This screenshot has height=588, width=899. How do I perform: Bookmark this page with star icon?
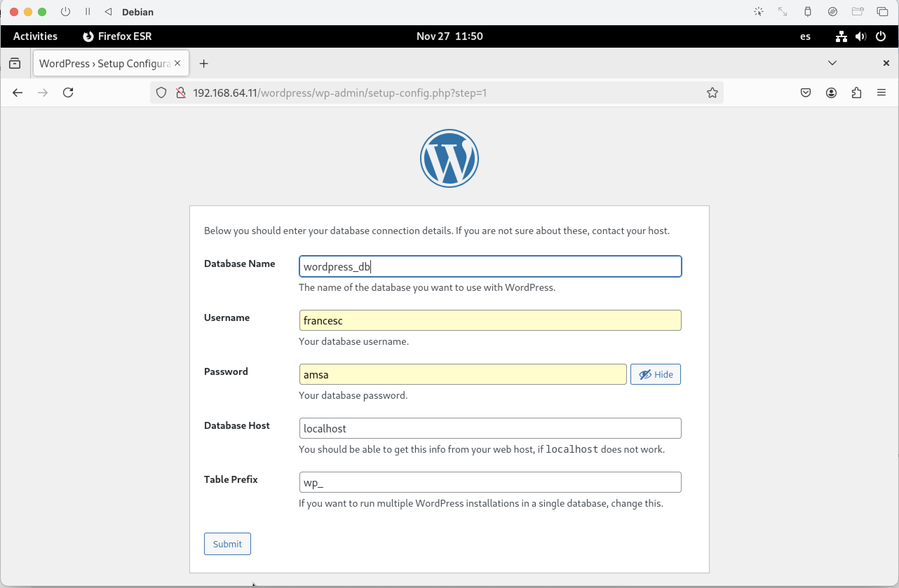tap(712, 93)
